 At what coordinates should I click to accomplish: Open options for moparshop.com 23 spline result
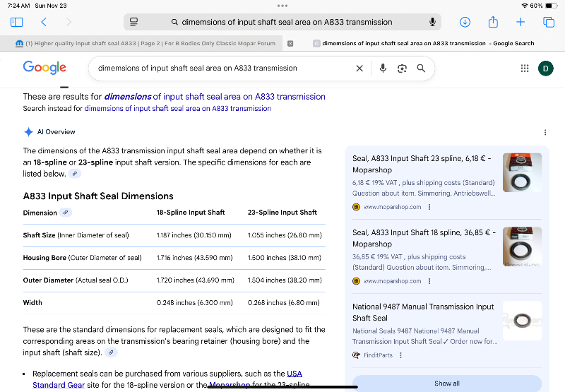tap(429, 207)
